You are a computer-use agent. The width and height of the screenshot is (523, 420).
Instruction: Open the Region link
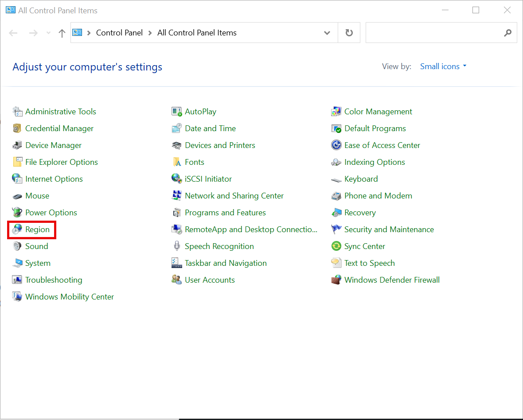[x=37, y=229]
